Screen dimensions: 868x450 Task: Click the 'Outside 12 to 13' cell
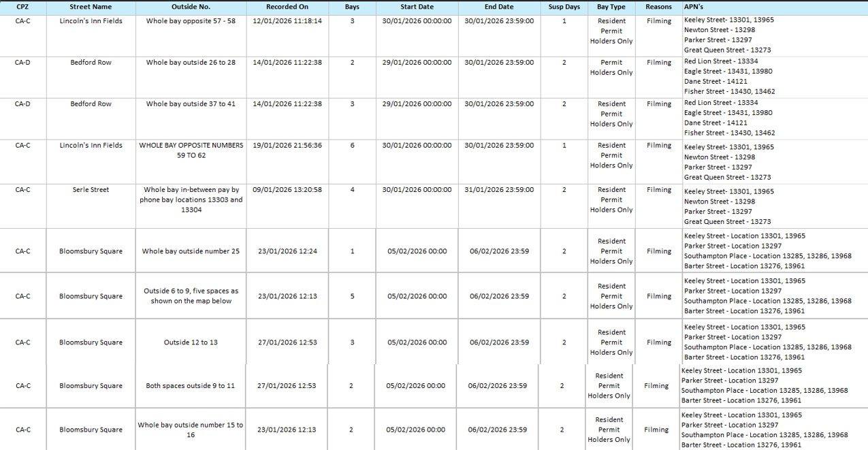pyautogui.click(x=191, y=342)
